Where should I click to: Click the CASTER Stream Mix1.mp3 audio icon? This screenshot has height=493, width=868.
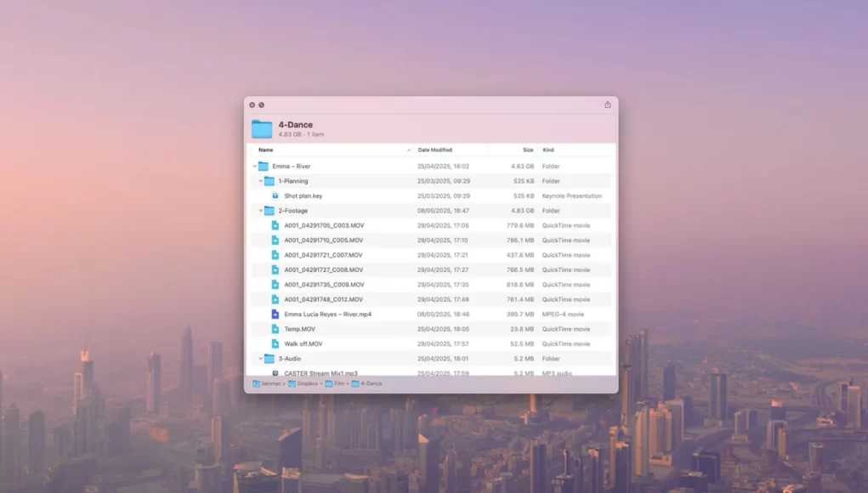point(275,373)
